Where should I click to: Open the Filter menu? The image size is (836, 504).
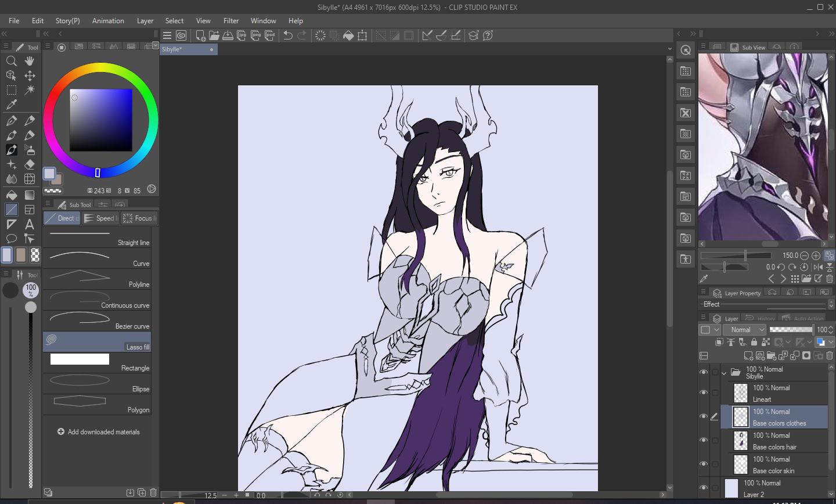[x=230, y=20]
